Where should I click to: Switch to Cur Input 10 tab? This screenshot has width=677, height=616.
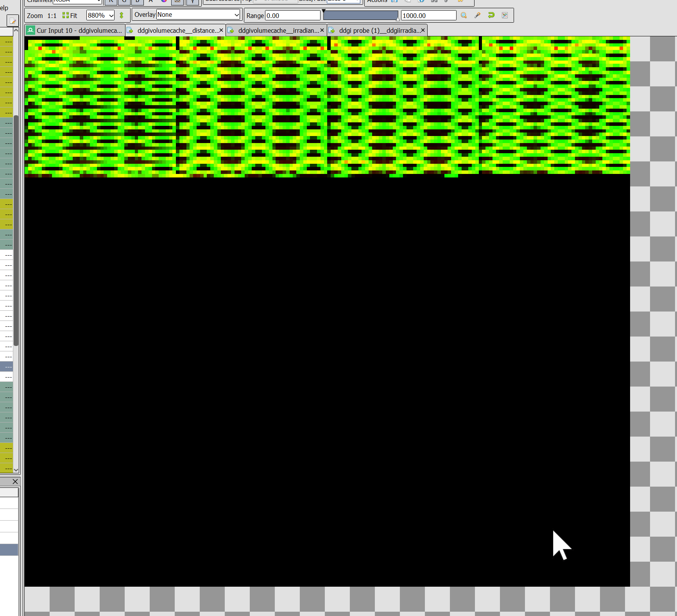pyautogui.click(x=75, y=30)
